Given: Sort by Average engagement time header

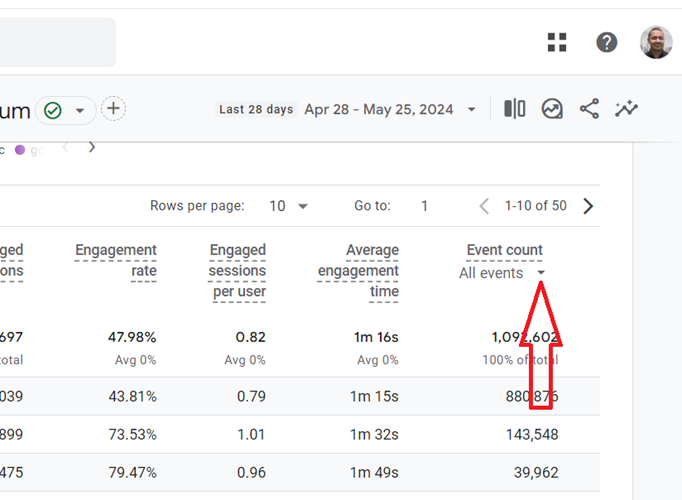Looking at the screenshot, I should (x=358, y=270).
